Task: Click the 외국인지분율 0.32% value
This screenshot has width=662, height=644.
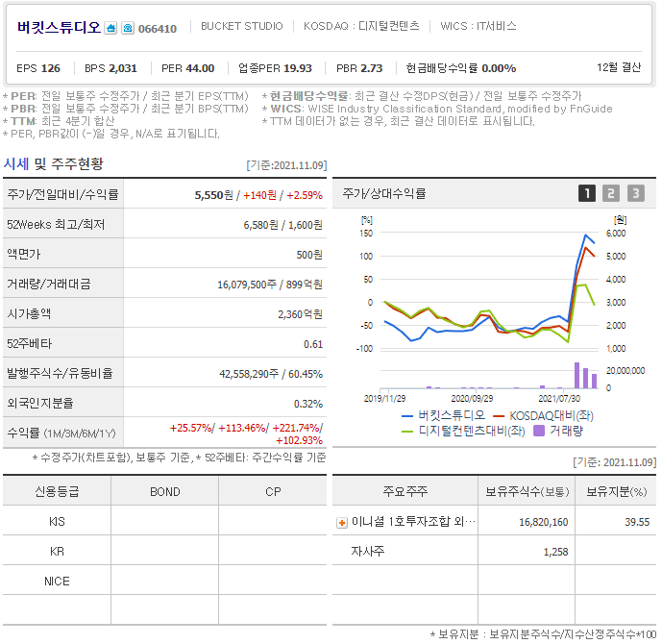Action: click(308, 404)
